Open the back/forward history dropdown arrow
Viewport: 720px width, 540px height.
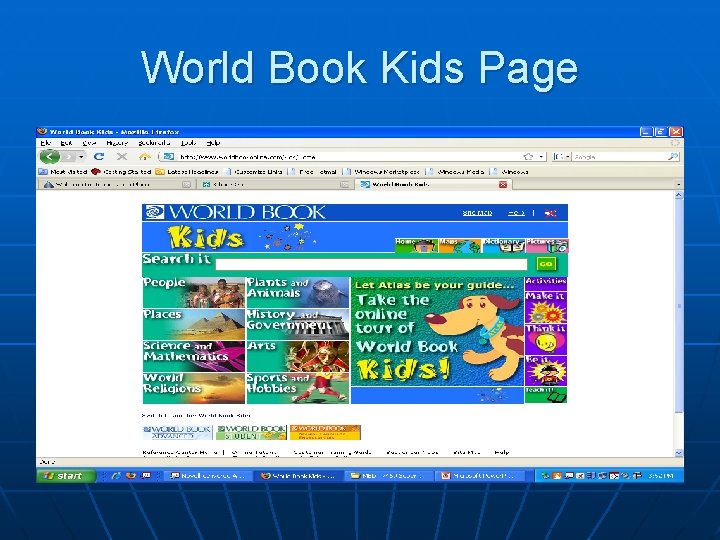pos(81,157)
